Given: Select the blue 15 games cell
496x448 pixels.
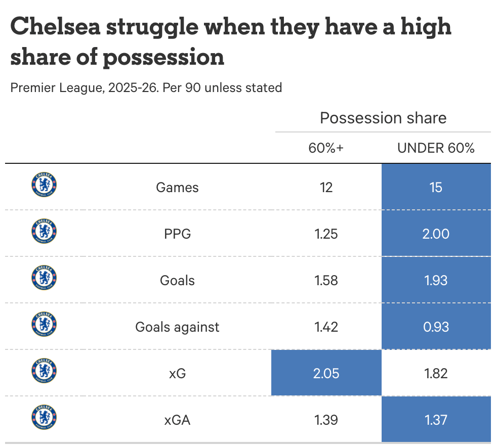Looking at the screenshot, I should click(x=436, y=187).
